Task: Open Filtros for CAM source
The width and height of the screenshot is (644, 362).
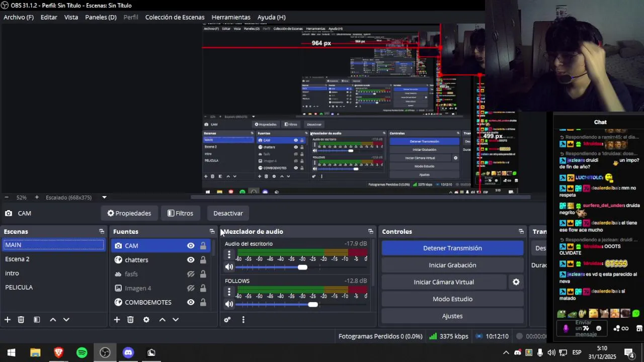Action: pyautogui.click(x=180, y=213)
